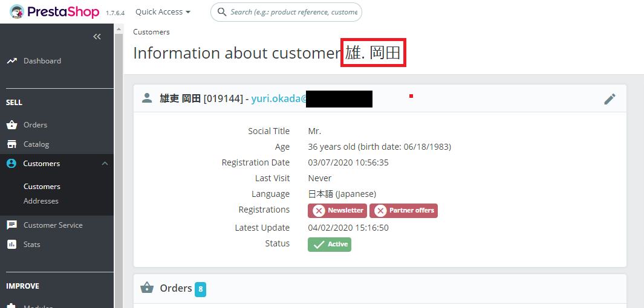Toggle the Active status badge

point(330,244)
